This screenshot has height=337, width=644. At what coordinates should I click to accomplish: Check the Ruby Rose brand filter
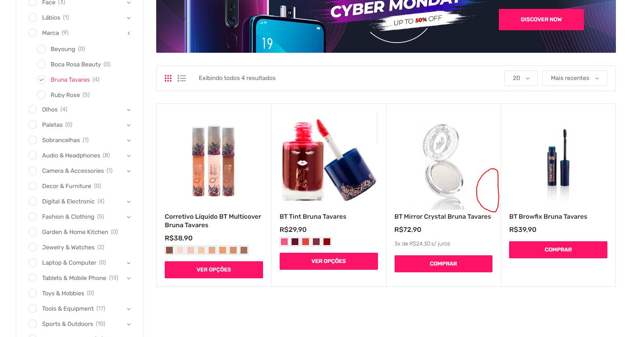tap(41, 95)
